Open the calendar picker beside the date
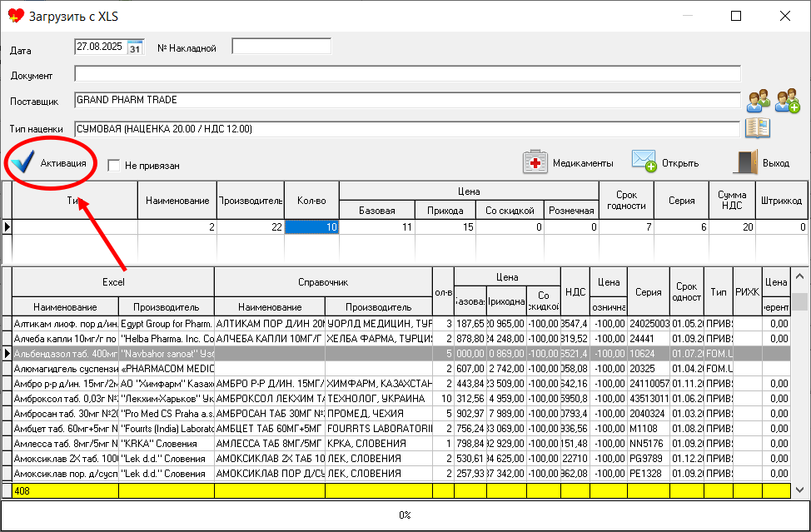The width and height of the screenshot is (811, 532). click(135, 47)
